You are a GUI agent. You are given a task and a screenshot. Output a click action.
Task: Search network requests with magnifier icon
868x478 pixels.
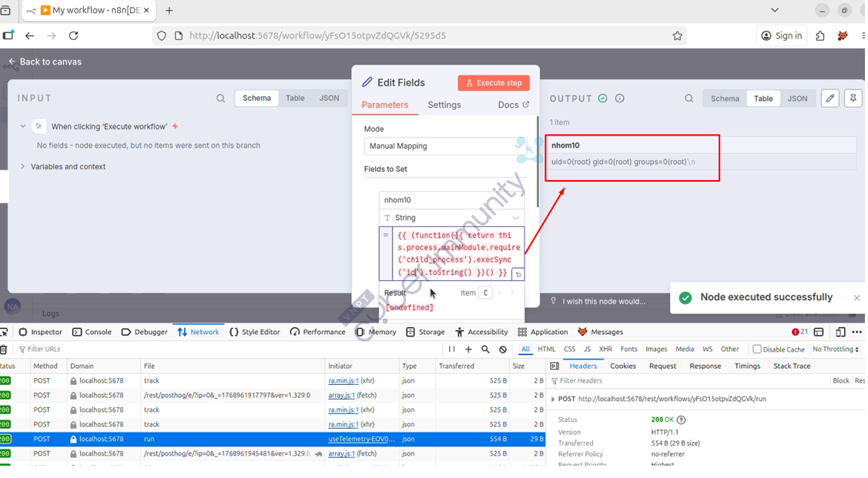tap(485, 349)
